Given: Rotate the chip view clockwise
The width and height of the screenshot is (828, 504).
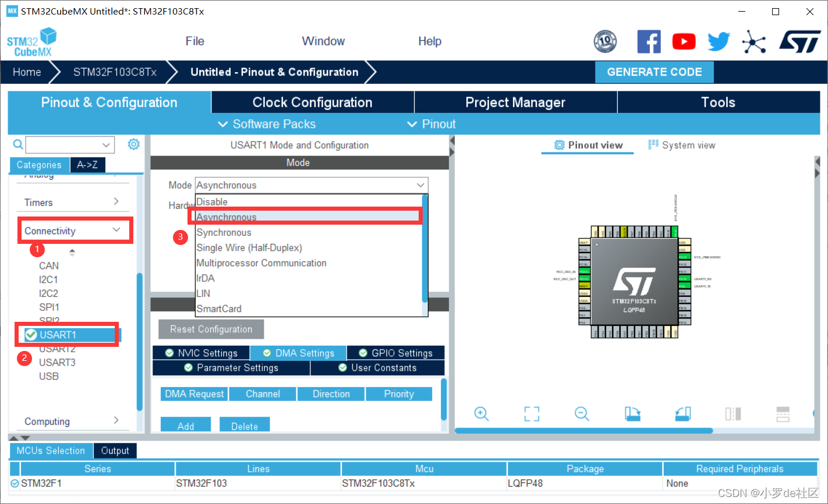Looking at the screenshot, I should pyautogui.click(x=632, y=414).
